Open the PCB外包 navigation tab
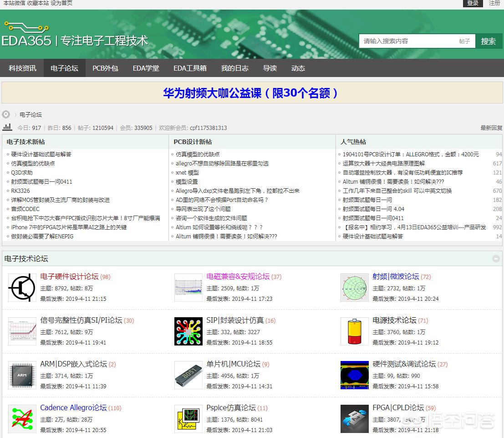The width and height of the screenshot is (504, 438). tap(106, 68)
